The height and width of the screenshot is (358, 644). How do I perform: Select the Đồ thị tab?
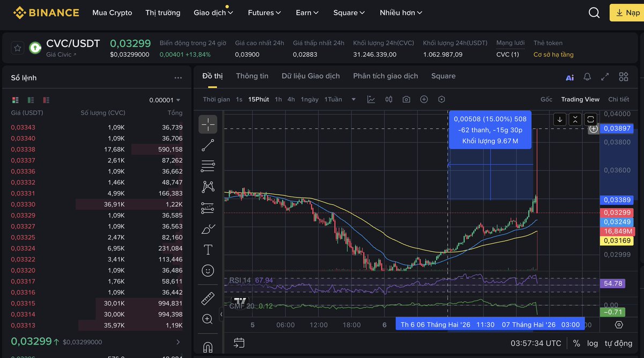click(213, 76)
